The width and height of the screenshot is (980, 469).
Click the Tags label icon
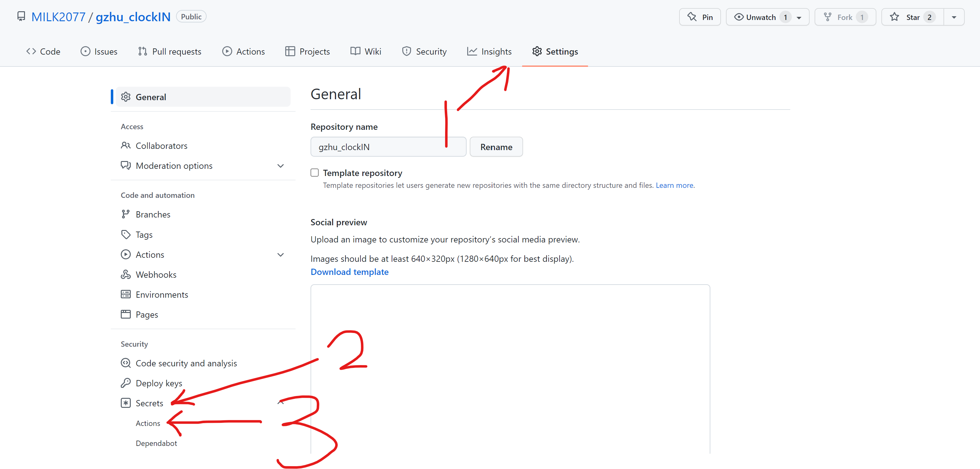coord(125,235)
